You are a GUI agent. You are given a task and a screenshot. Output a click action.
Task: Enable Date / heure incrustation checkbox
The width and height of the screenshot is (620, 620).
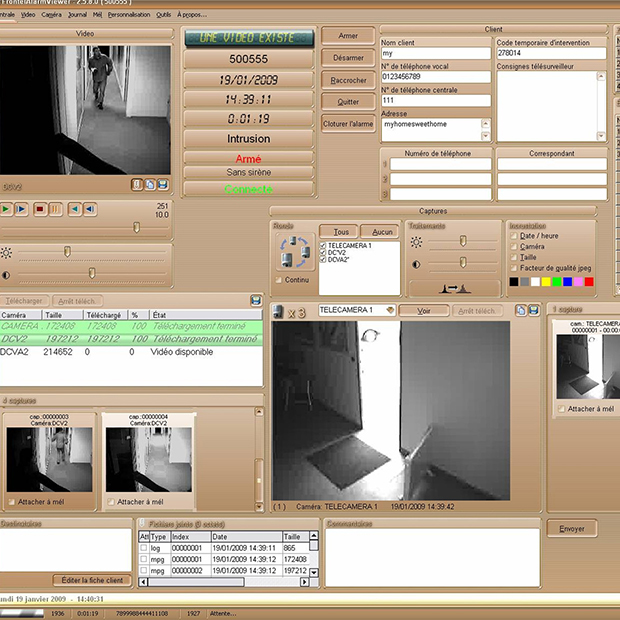(513, 235)
